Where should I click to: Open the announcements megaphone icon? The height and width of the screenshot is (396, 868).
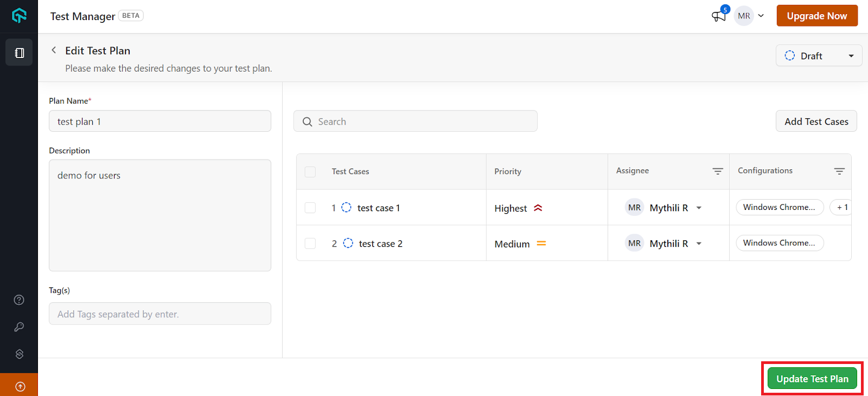coord(718,16)
